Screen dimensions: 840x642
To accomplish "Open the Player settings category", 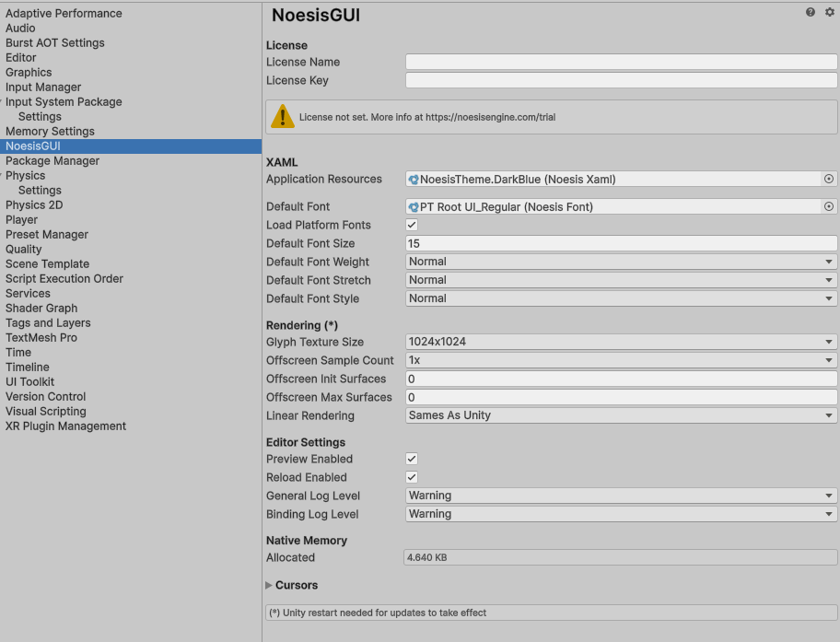I will point(21,220).
